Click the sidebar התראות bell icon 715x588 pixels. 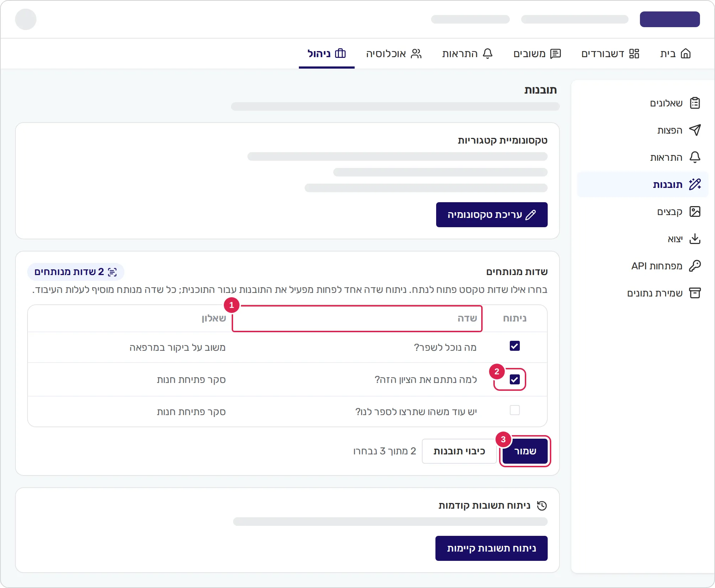click(695, 157)
